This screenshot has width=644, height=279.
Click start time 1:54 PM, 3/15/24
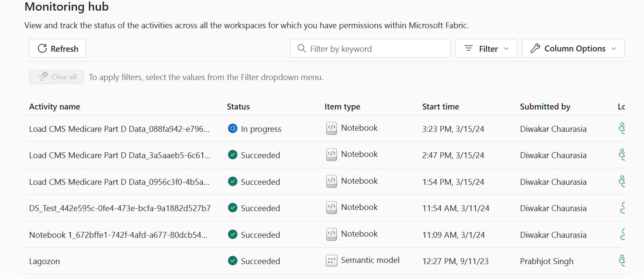coord(453,182)
